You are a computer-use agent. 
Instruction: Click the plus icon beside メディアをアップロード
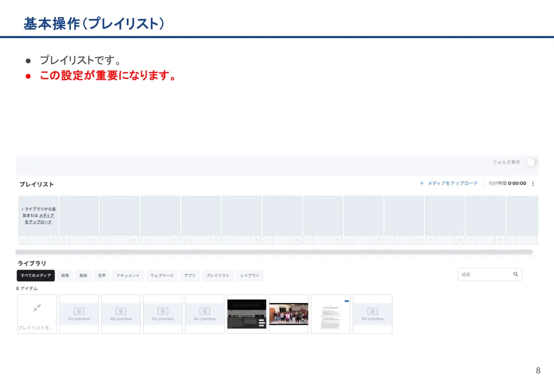pos(422,183)
